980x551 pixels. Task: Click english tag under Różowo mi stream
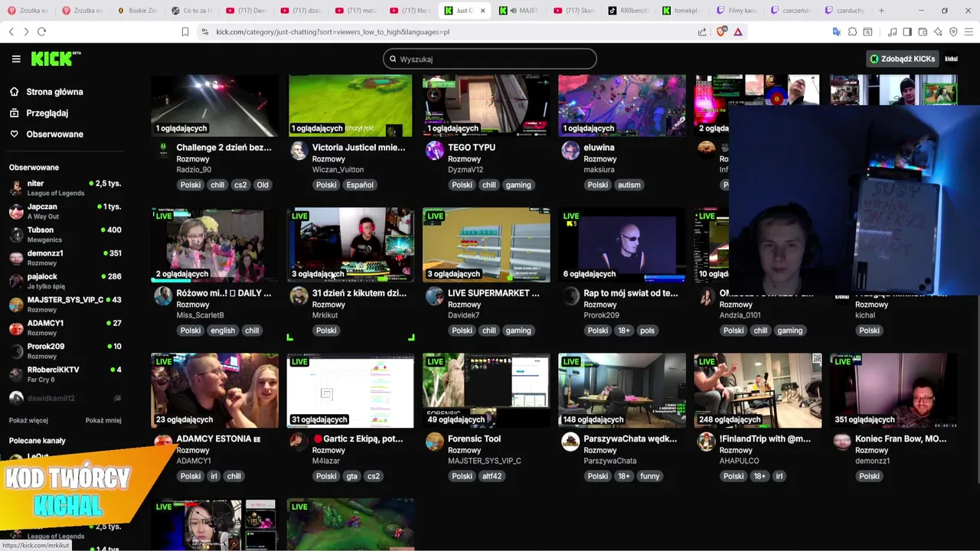click(x=223, y=331)
